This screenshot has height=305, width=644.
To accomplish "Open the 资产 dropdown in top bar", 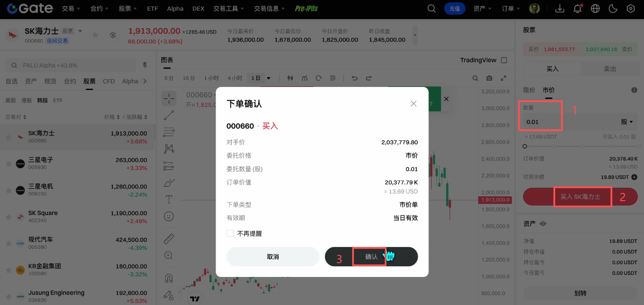I will coord(482,8).
